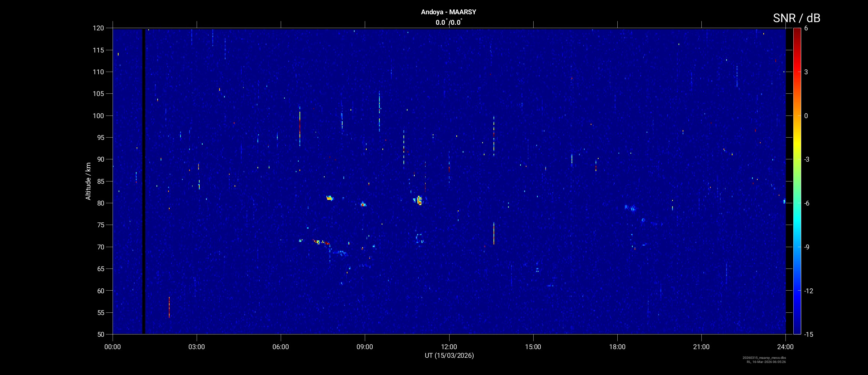The image size is (868, 375).
Task: Click the 0.0°/0.0° beam direction subtitle
Action: point(448,22)
